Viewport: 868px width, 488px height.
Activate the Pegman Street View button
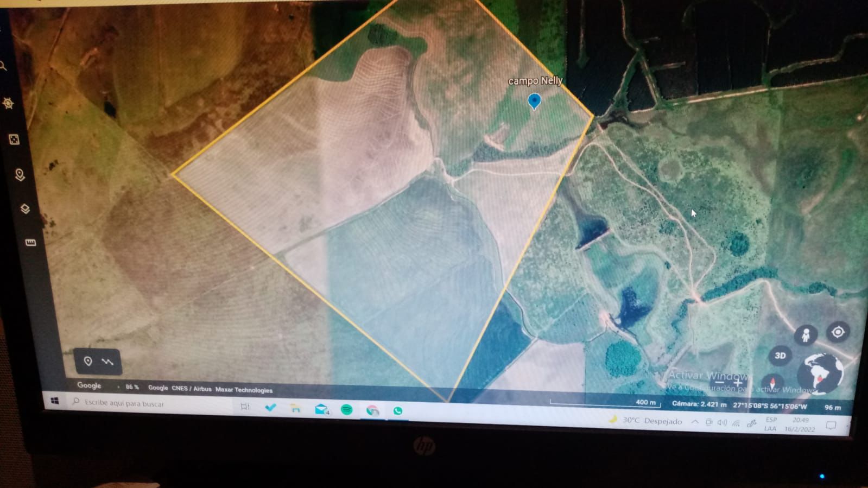(x=806, y=335)
